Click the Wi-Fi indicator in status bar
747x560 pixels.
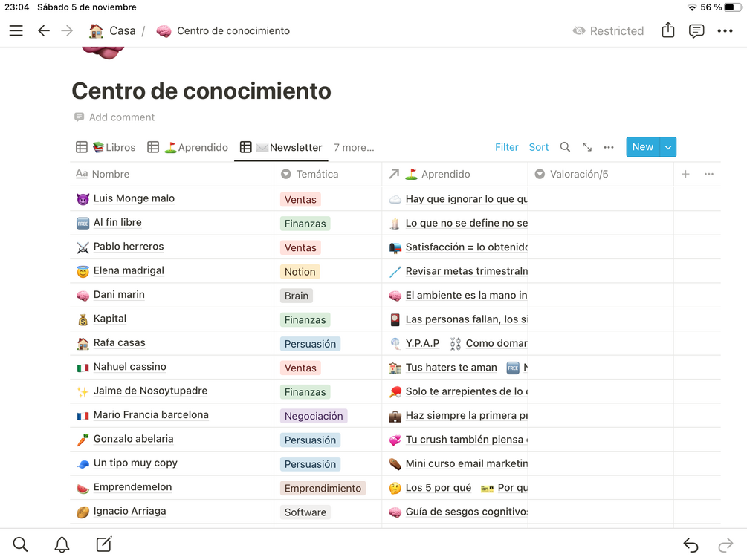692,7
